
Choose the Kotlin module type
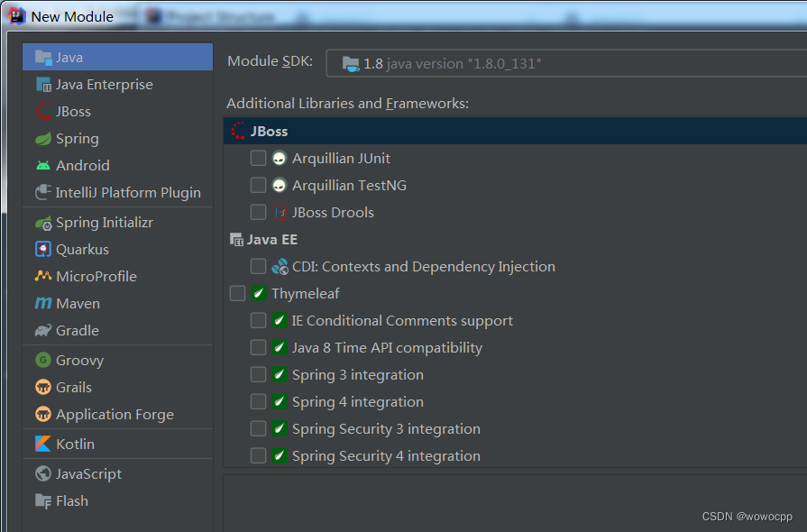tap(117, 444)
